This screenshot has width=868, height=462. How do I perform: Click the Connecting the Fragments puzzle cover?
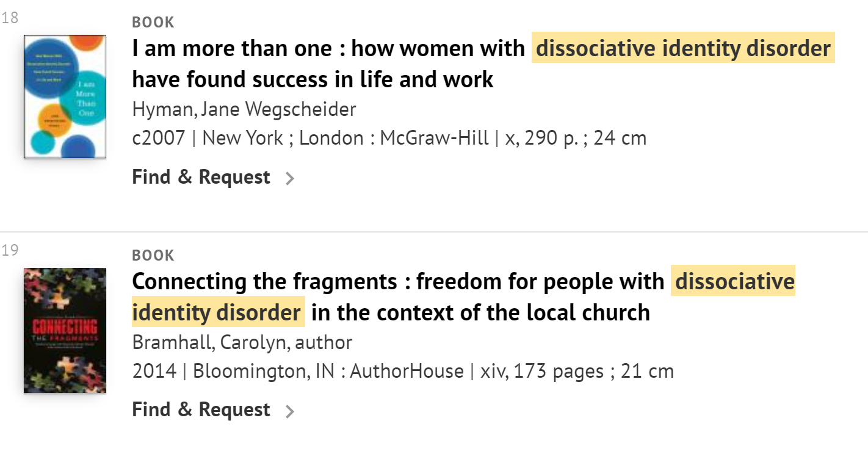coord(65,330)
